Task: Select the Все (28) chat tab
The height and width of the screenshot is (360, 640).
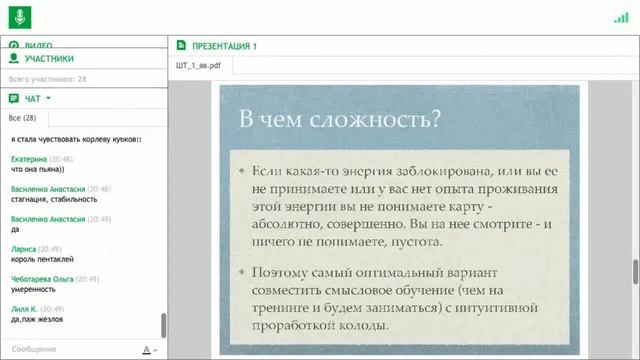Action: pyautogui.click(x=22, y=118)
